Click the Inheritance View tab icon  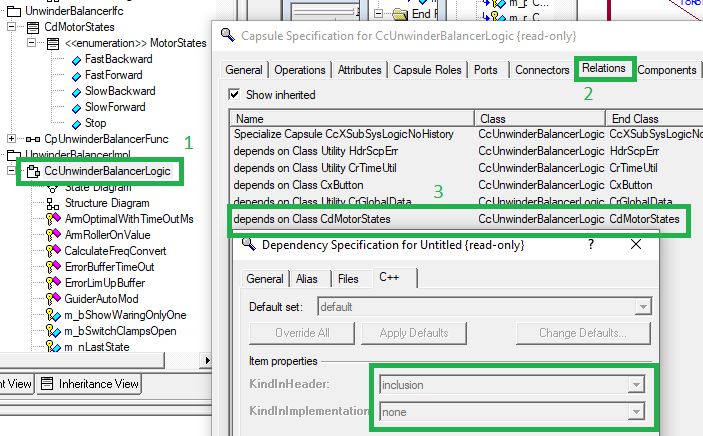[x=47, y=384]
